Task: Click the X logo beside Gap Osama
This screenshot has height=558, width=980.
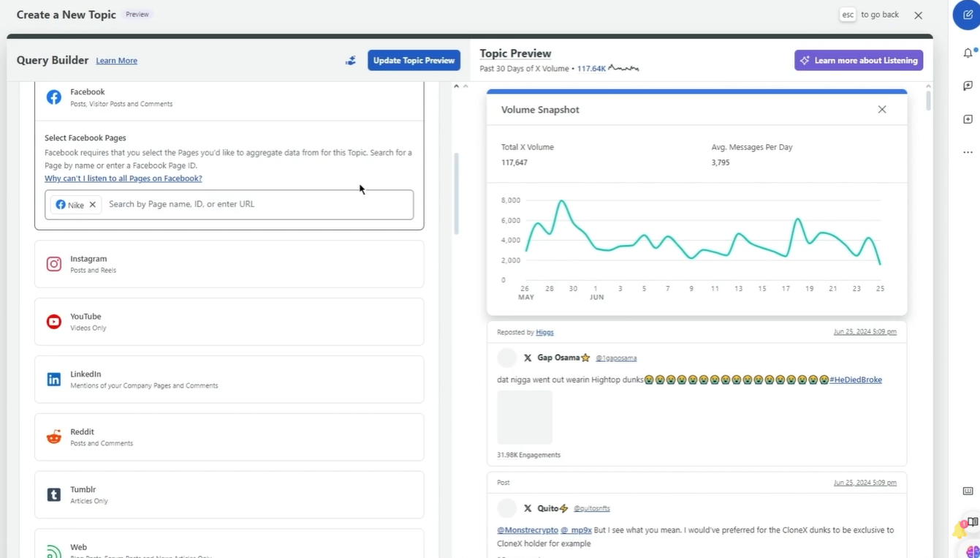Action: (528, 358)
